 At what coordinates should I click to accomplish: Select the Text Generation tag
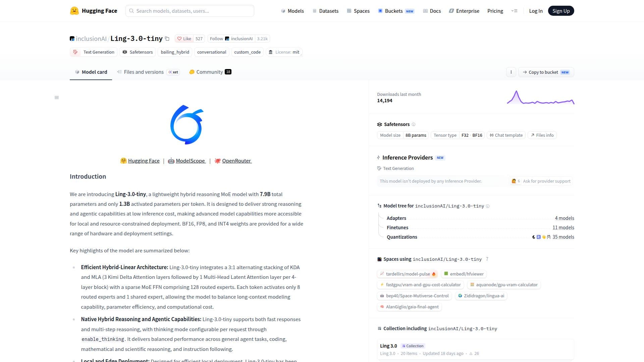point(94,52)
